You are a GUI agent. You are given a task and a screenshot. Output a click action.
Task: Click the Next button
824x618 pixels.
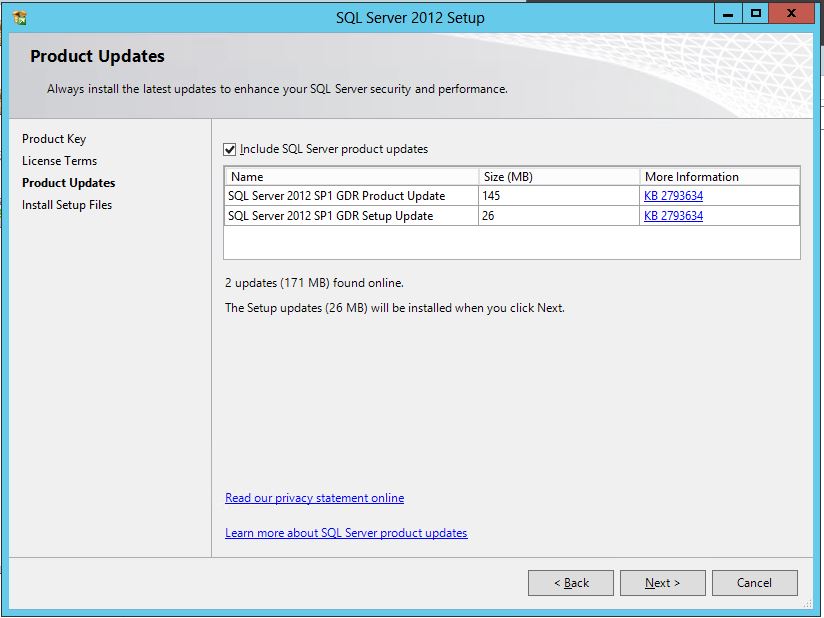[x=663, y=583]
